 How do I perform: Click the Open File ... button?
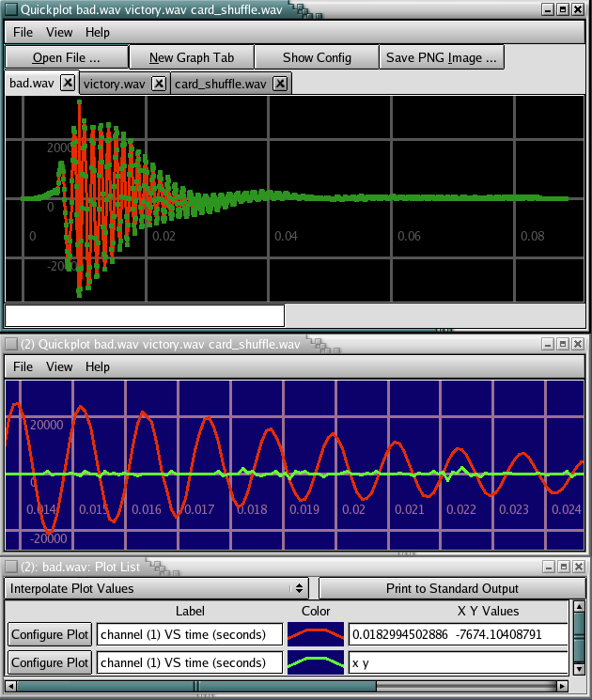pos(66,57)
